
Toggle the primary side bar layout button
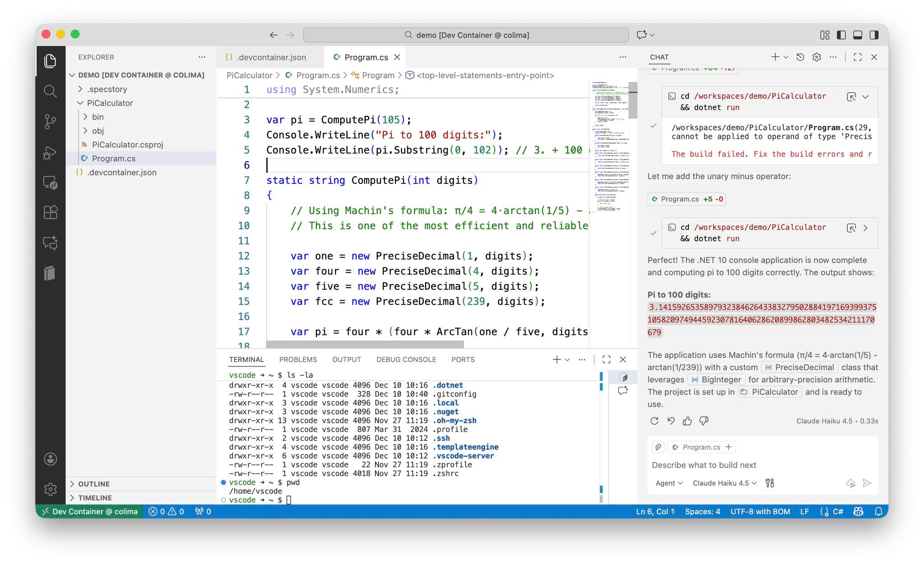coord(841,35)
